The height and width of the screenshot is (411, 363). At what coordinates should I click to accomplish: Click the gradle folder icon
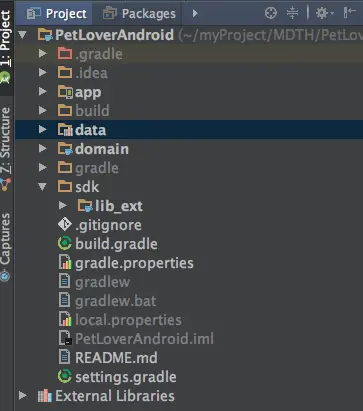coord(65,167)
